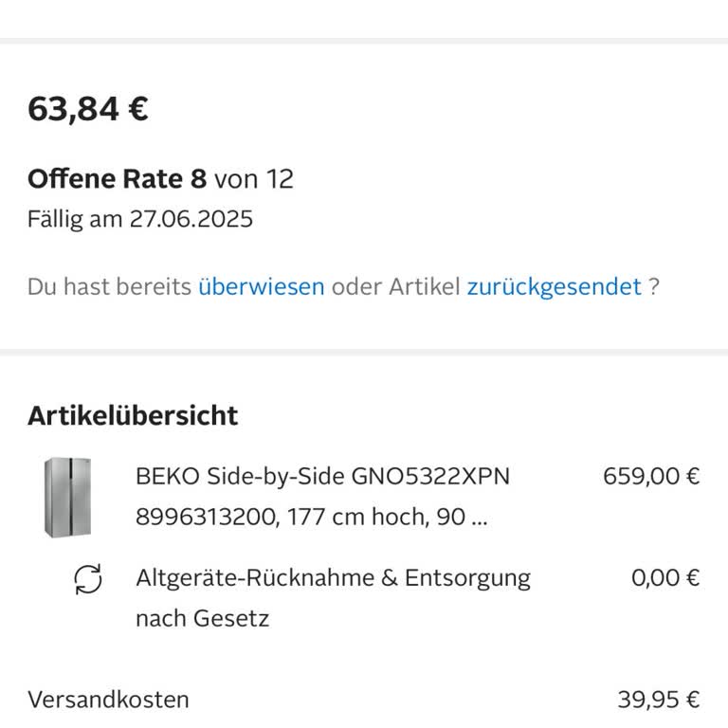
Task: Click the word "oder Artikel" between links
Action: [395, 287]
